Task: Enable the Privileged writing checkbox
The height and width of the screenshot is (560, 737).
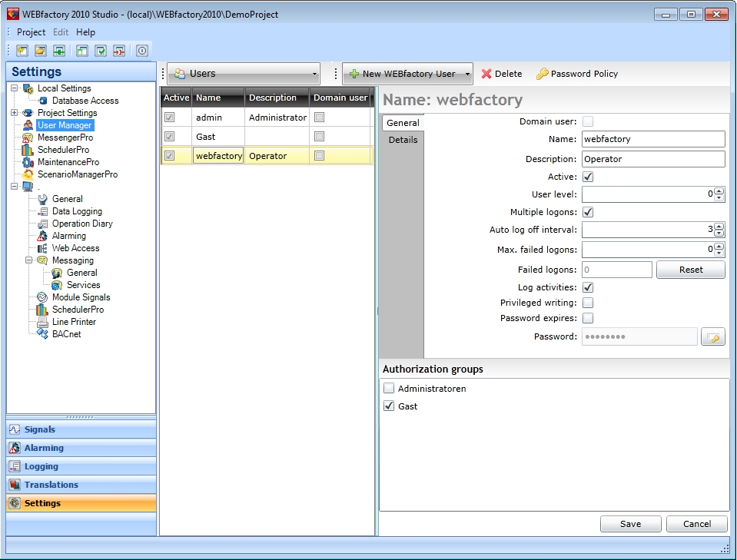Action: coord(588,303)
